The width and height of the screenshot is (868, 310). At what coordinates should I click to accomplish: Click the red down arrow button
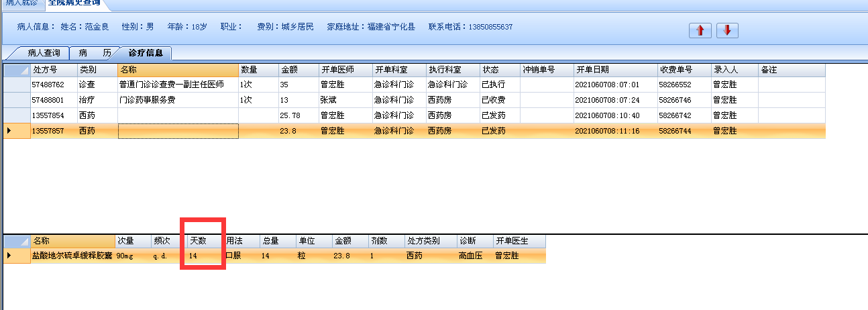727,30
